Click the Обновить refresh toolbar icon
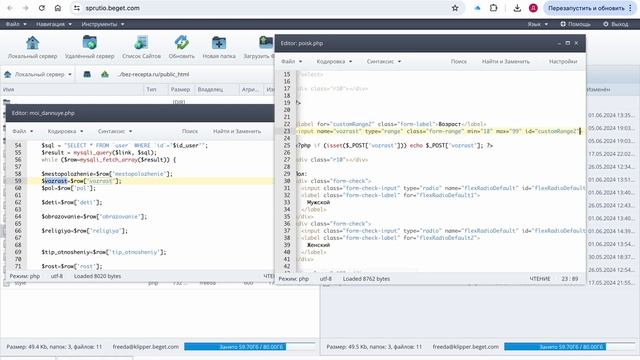 pyautogui.click(x=182, y=47)
